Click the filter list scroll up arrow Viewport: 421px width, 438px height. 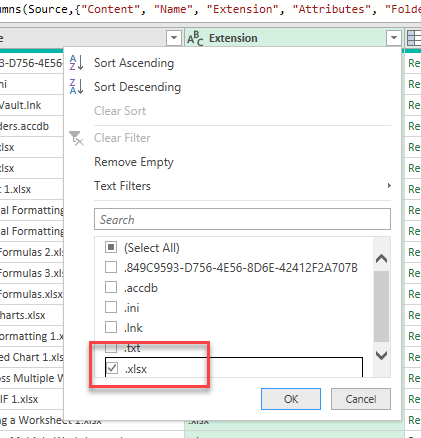click(x=381, y=259)
